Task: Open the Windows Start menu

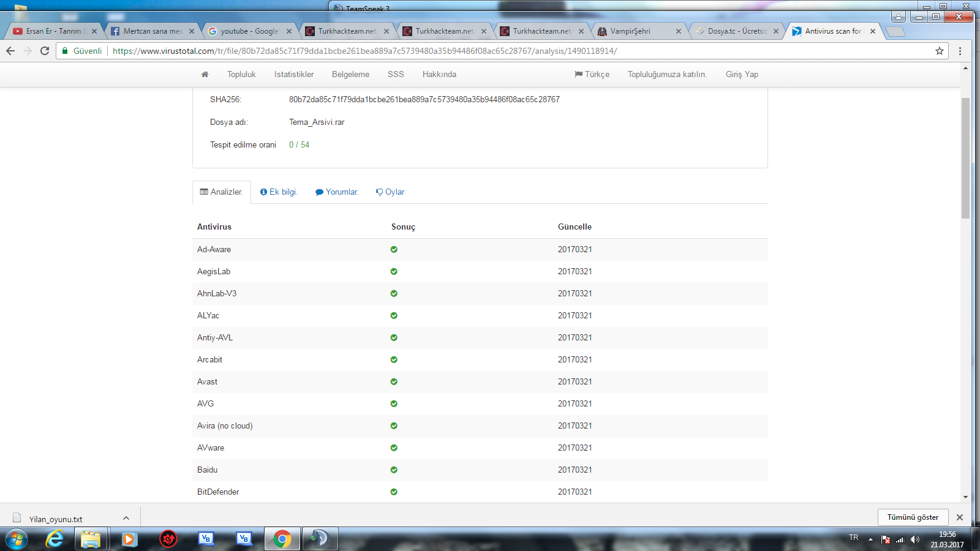Action: pos(17,539)
